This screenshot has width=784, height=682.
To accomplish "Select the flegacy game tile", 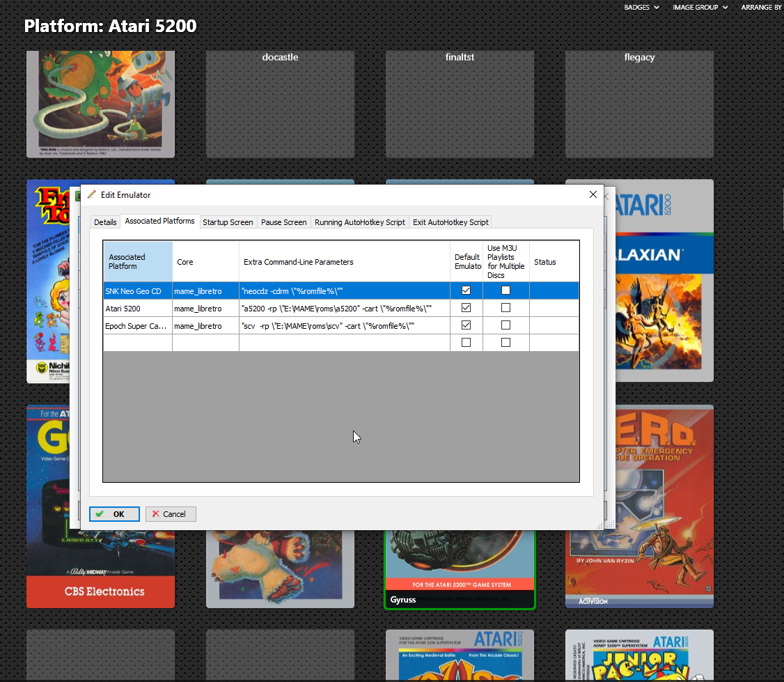I will click(x=639, y=104).
